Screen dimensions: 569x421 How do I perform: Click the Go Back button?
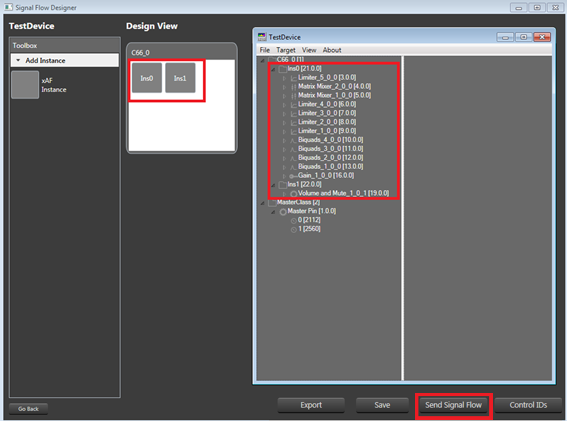click(28, 409)
